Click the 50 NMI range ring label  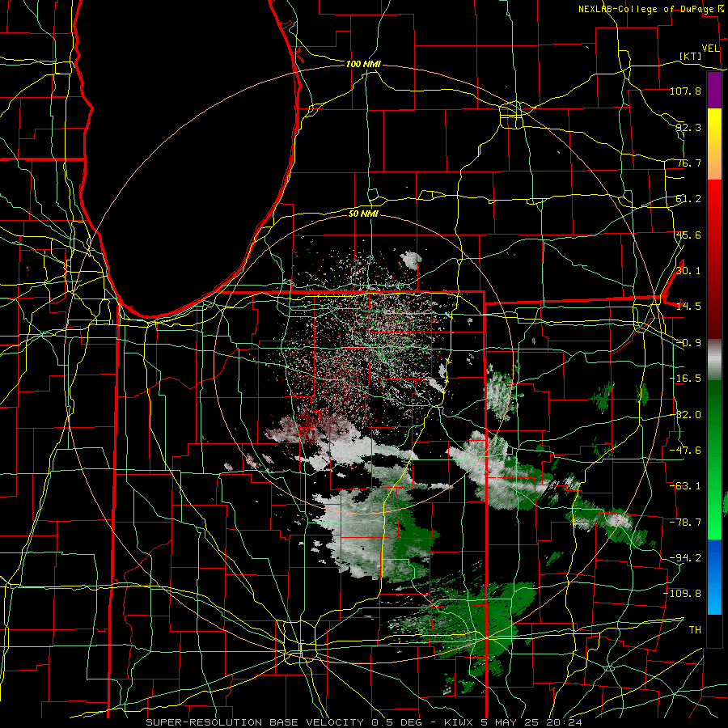pyautogui.click(x=363, y=214)
